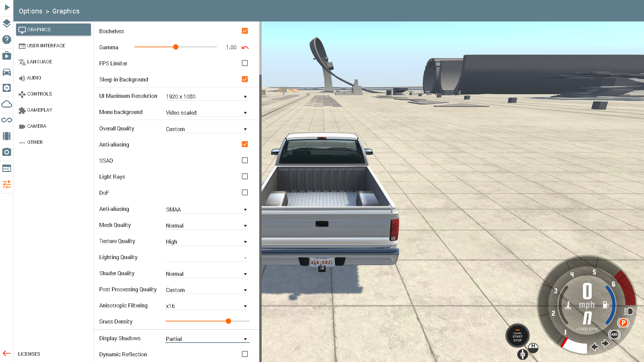Open the Controls settings tab

(x=39, y=94)
